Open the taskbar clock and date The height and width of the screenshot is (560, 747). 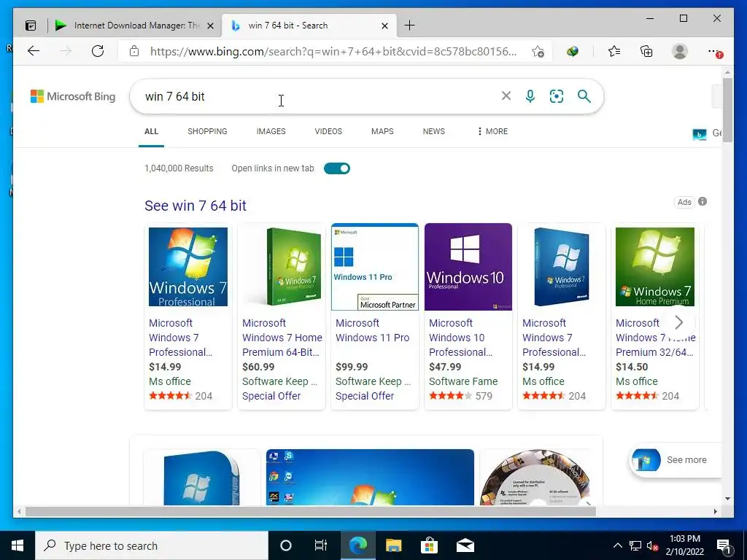[x=684, y=545]
